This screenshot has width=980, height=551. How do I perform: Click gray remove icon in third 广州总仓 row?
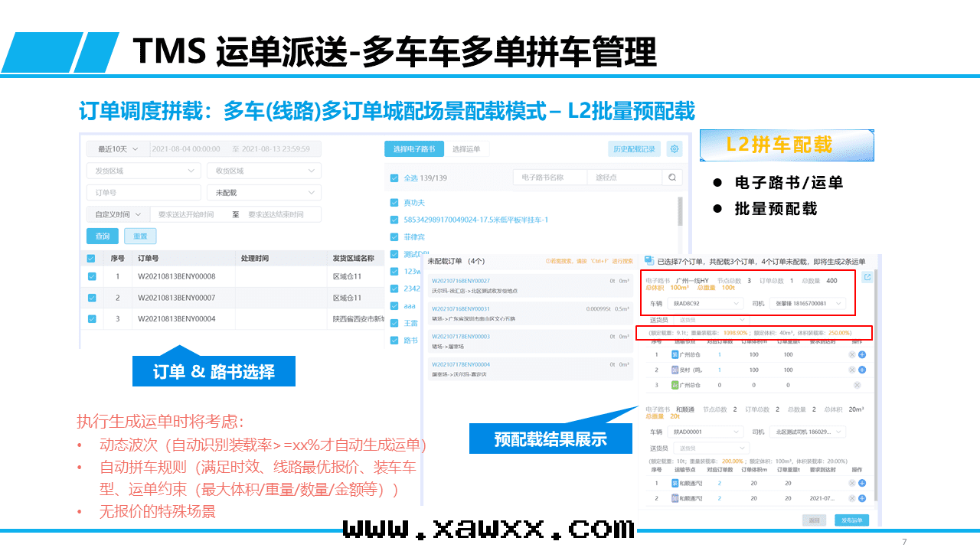point(857,384)
